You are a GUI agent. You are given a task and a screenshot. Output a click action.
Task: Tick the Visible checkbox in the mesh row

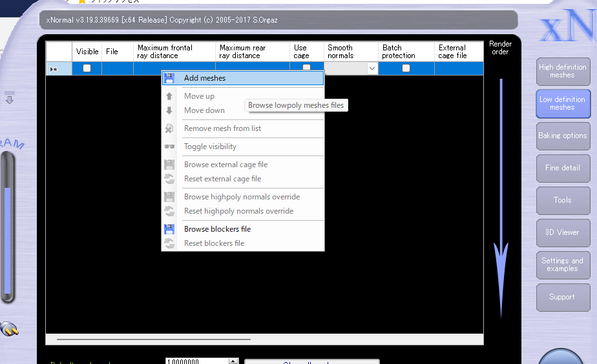[x=87, y=68]
